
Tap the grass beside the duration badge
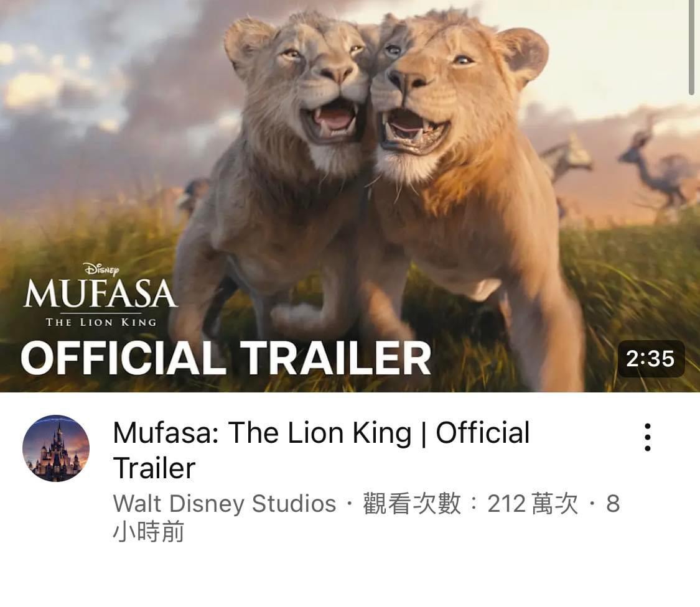tap(647, 303)
